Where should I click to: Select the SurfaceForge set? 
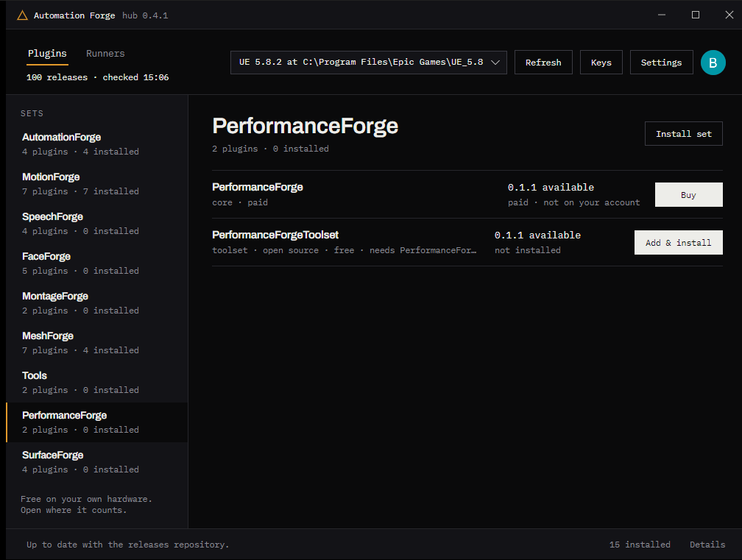click(97, 462)
